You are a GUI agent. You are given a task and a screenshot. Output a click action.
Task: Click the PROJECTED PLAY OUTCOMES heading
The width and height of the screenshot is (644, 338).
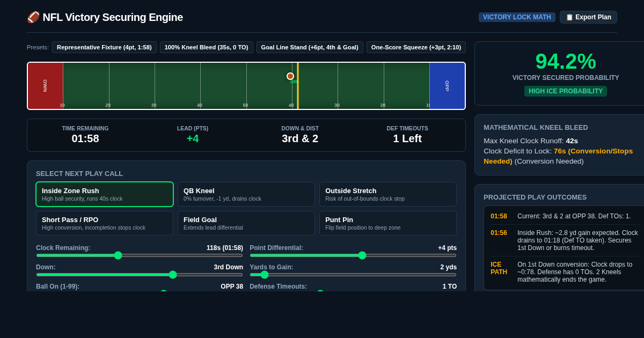(535, 197)
